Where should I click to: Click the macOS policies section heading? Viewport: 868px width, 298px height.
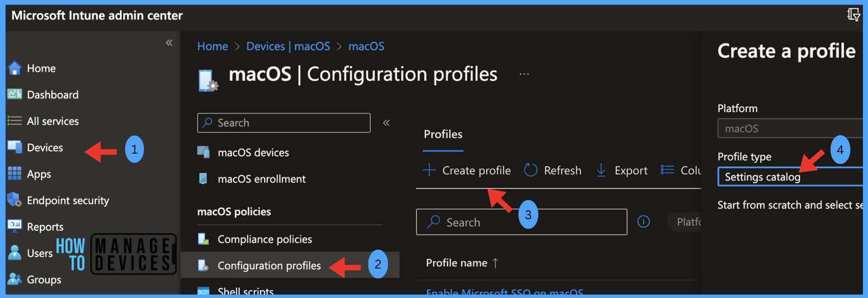[x=234, y=212]
